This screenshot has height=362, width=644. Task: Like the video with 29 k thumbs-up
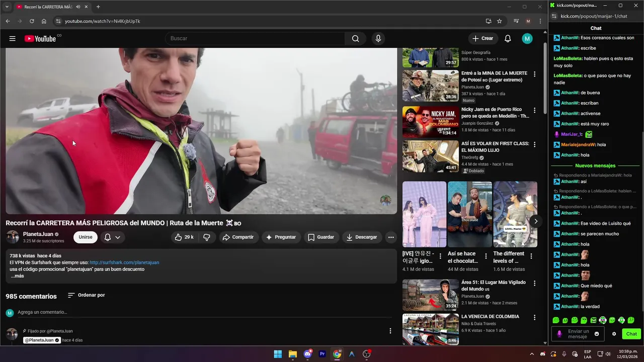pyautogui.click(x=184, y=237)
